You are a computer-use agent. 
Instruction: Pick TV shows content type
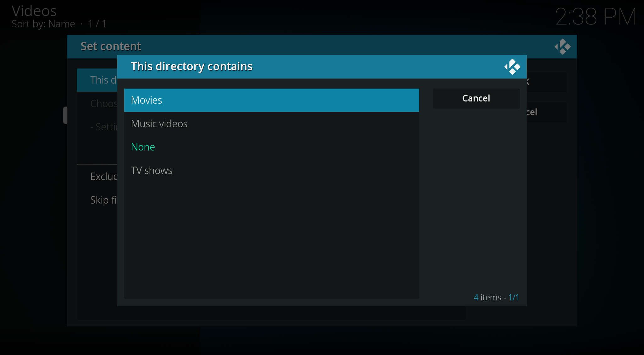click(271, 171)
